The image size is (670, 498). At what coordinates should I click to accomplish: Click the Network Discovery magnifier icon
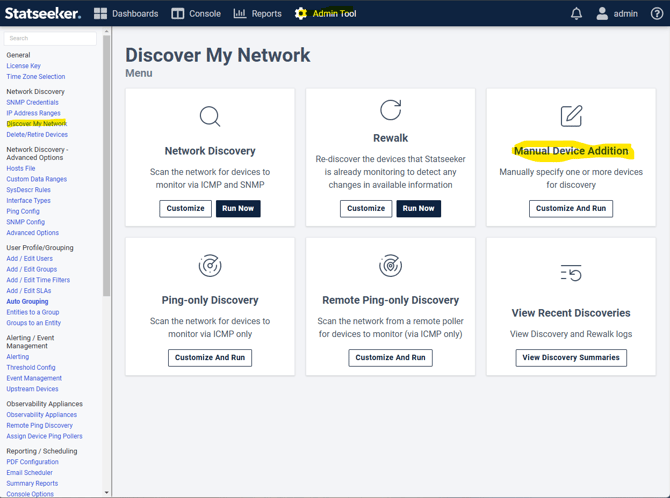click(x=210, y=116)
